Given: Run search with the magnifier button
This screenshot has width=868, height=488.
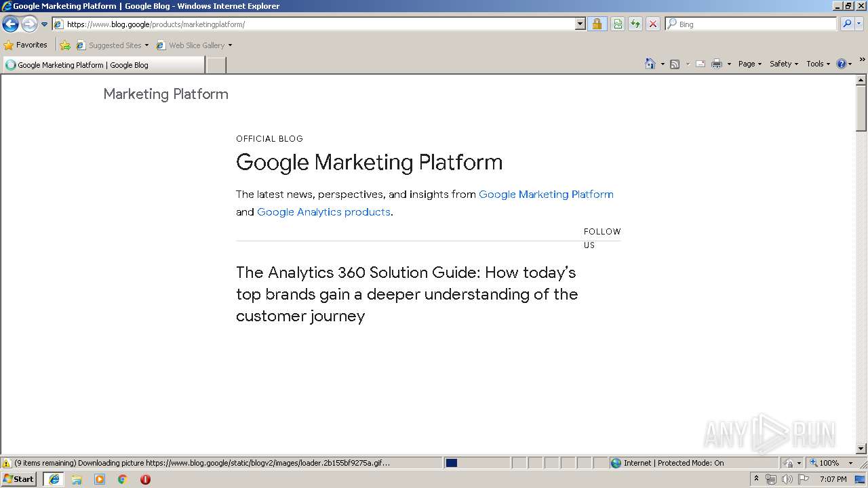Looking at the screenshot, I should pos(847,24).
